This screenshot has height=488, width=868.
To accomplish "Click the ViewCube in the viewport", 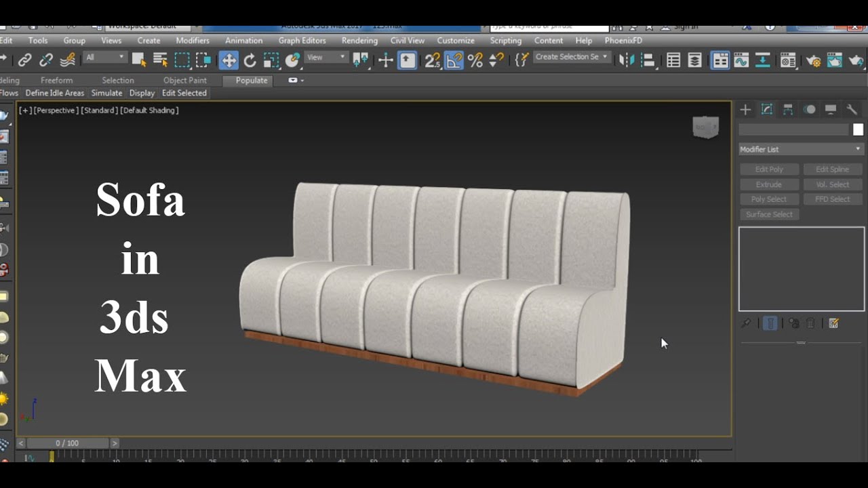I will click(x=705, y=127).
